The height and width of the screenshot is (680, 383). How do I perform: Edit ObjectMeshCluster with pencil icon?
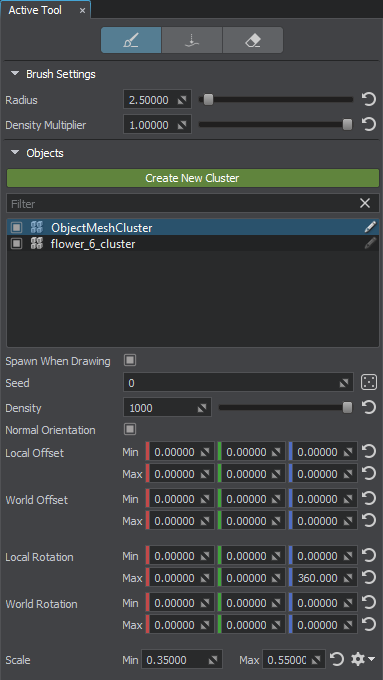click(370, 227)
